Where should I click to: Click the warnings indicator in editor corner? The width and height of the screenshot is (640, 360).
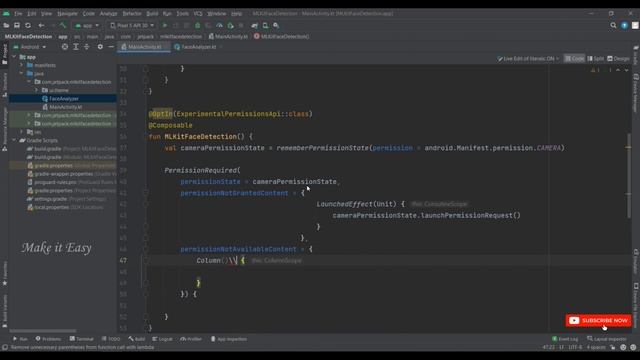(x=595, y=70)
